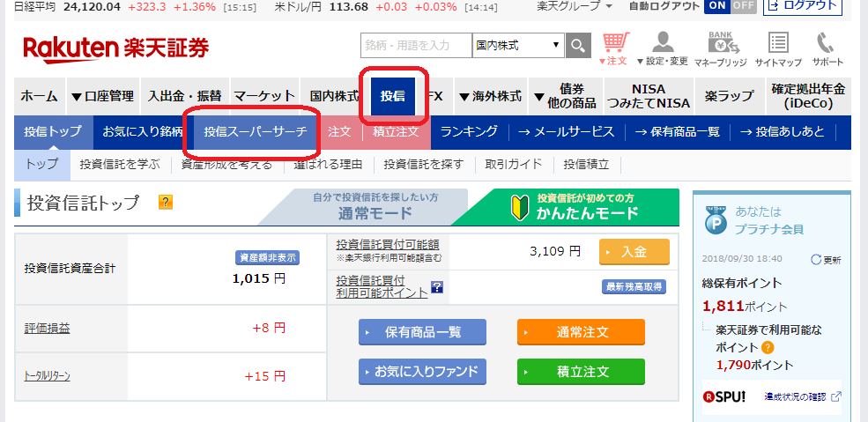Open 保有商品一覧 in the blue submenu bar
The height and width of the screenshot is (422, 868).
click(x=678, y=132)
